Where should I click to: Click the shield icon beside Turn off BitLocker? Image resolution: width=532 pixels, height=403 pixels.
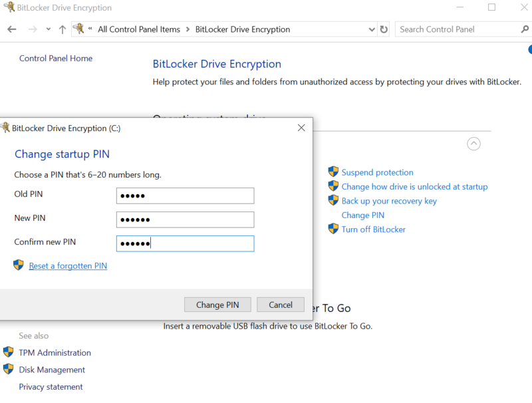[333, 229]
